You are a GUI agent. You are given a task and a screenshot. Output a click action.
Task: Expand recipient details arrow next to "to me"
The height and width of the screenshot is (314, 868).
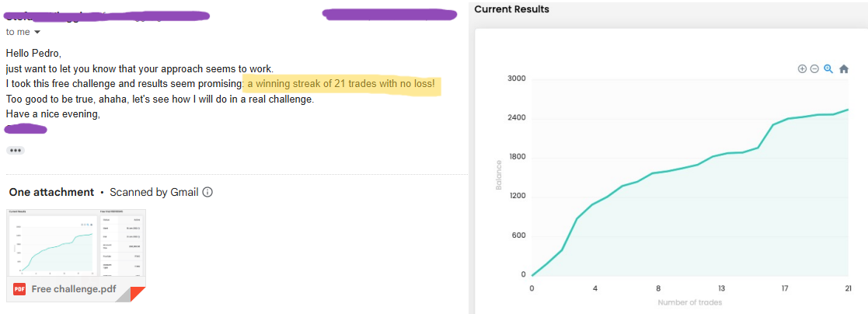37,33
